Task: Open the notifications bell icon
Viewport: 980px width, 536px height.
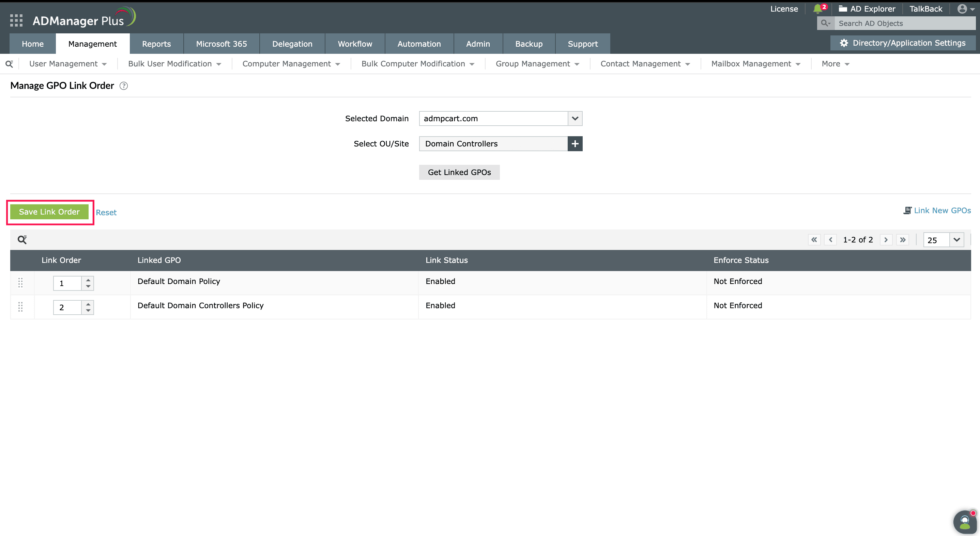Action: [x=817, y=9]
